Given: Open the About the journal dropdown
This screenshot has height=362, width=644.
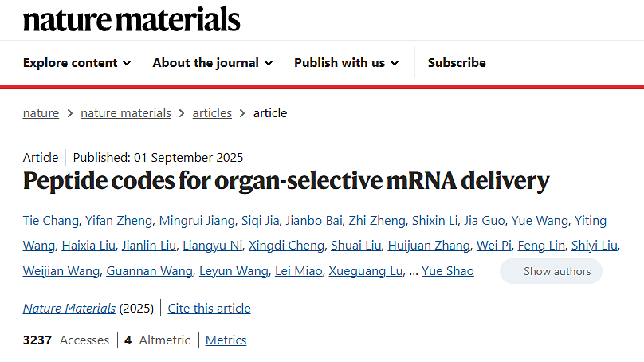Looking at the screenshot, I should tap(213, 62).
